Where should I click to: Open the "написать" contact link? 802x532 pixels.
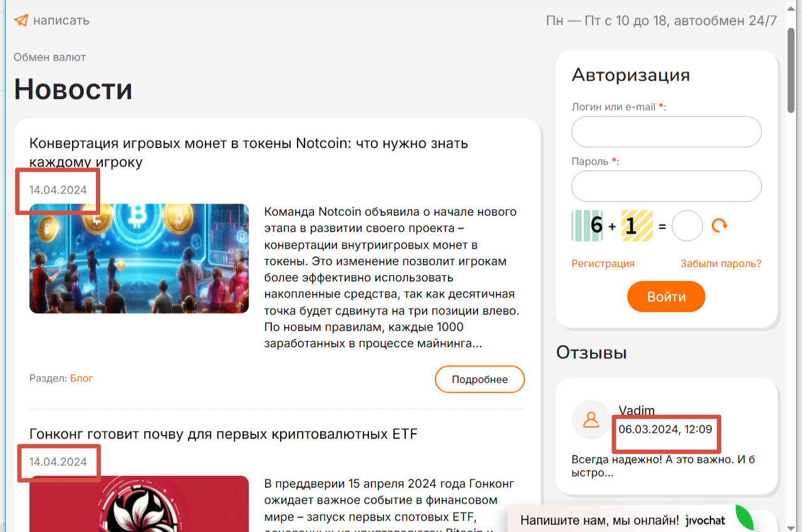61,20
